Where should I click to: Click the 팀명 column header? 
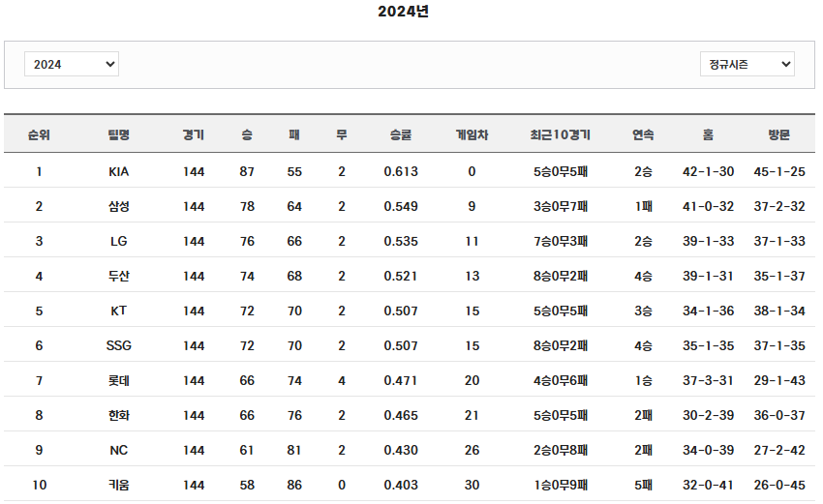[x=119, y=134]
